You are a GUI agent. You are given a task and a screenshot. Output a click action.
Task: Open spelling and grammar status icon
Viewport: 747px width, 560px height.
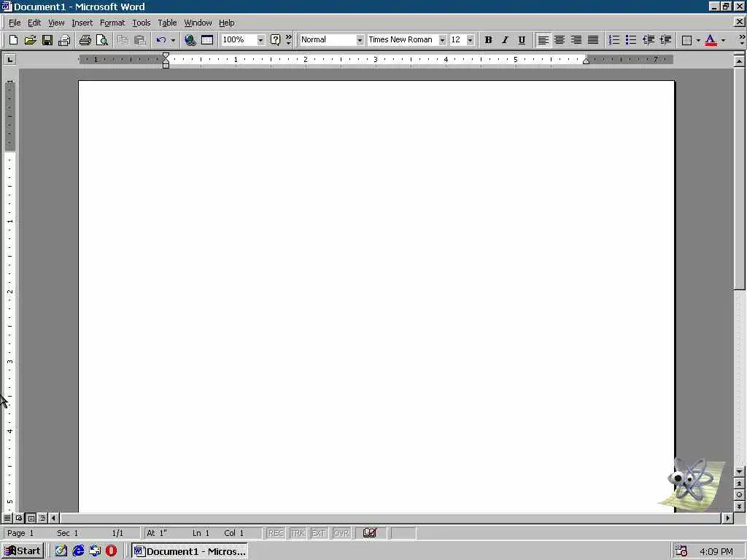(x=370, y=532)
